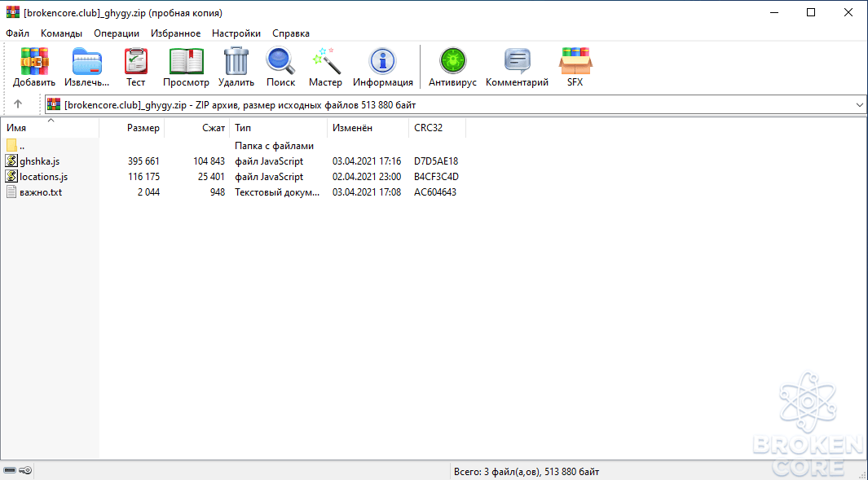The height and width of the screenshot is (480, 868).
Task: Open the Справка menu
Action: pyautogui.click(x=291, y=33)
